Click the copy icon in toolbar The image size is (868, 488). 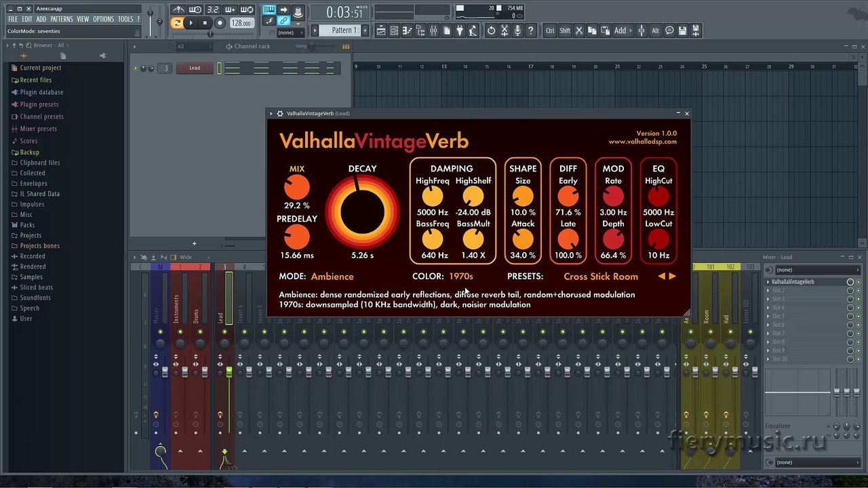coord(592,30)
